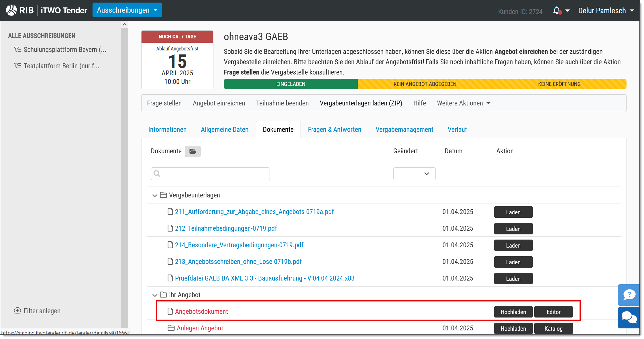Expand Weitere Aktionen menu
This screenshot has height=339, width=644.
coord(464,103)
